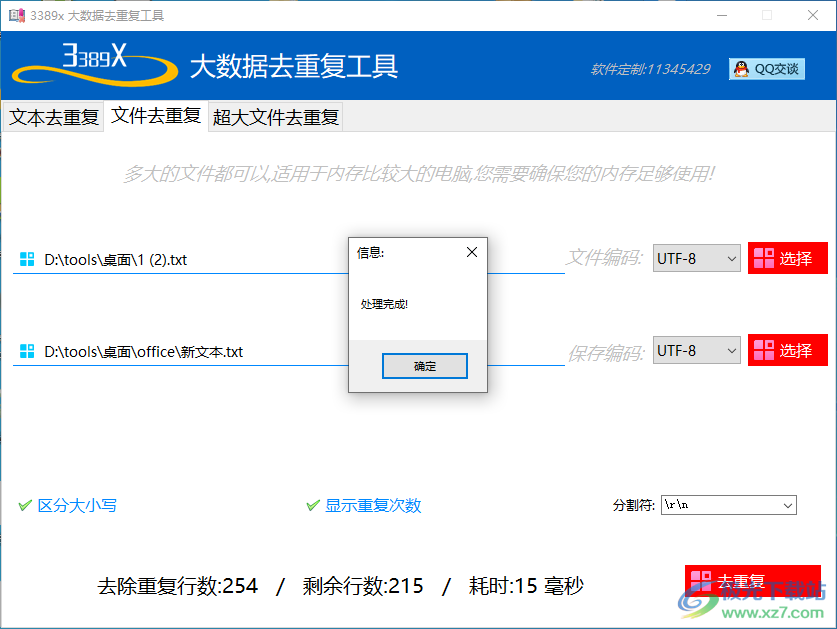This screenshot has height=629, width=837.
Task: Select the 文件去重复 tab
Action: tap(156, 115)
